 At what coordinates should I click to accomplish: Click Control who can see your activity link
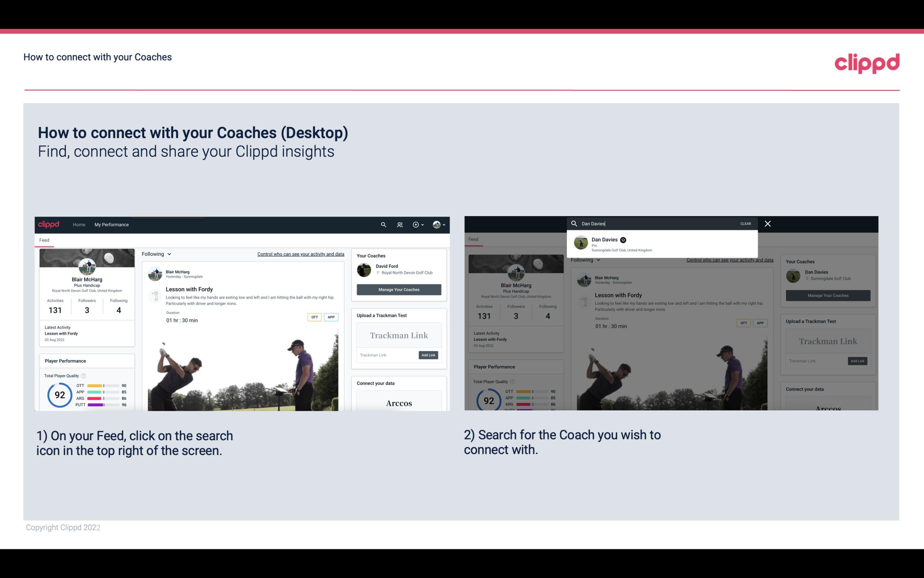coord(301,254)
